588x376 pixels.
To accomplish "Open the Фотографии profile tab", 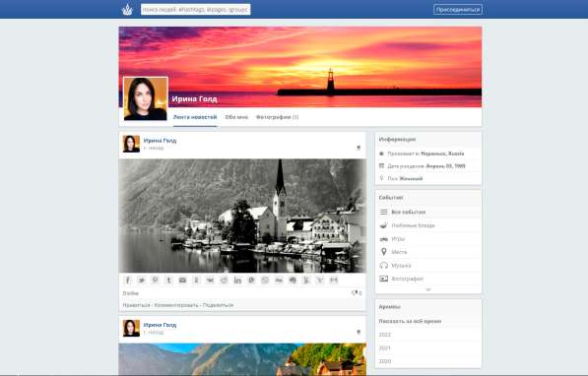I will click(x=277, y=117).
